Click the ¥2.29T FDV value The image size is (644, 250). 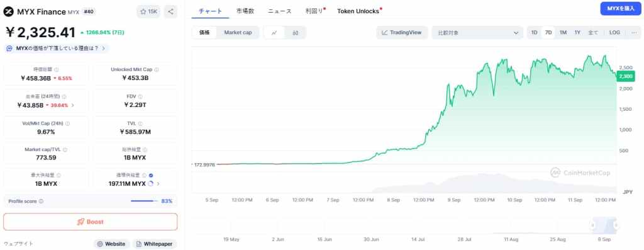(x=135, y=105)
